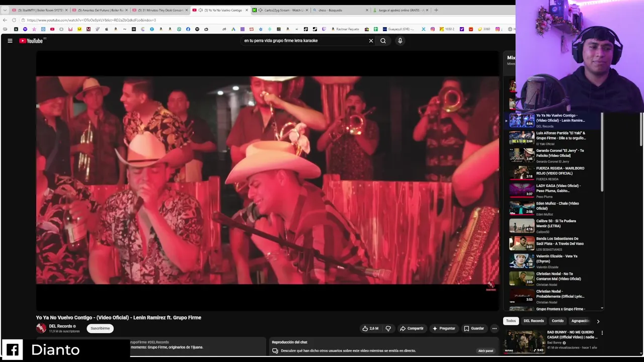Open the X (Twitter) bookmark icon
The height and width of the screenshot is (362, 644).
click(423, 29)
